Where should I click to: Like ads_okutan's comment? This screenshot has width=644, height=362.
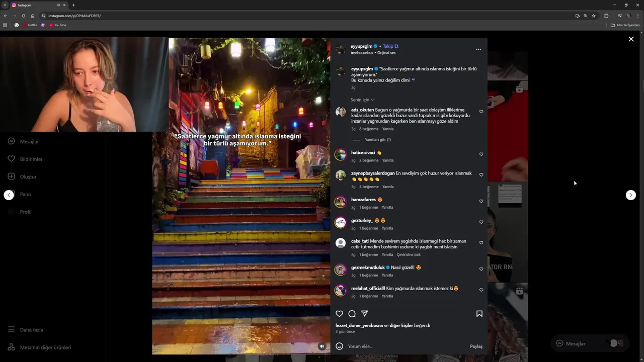click(x=481, y=112)
